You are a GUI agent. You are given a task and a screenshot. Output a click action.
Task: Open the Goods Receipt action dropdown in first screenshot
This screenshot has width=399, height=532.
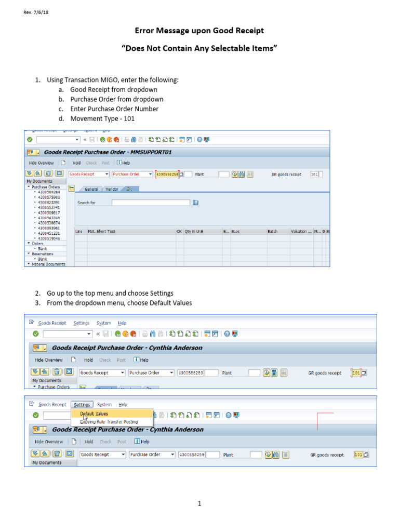point(107,174)
